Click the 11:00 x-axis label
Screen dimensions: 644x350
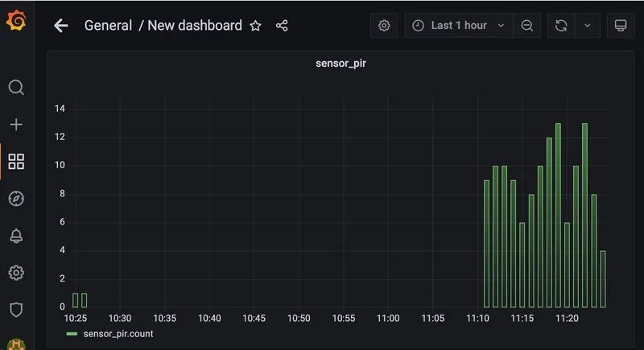click(x=388, y=319)
